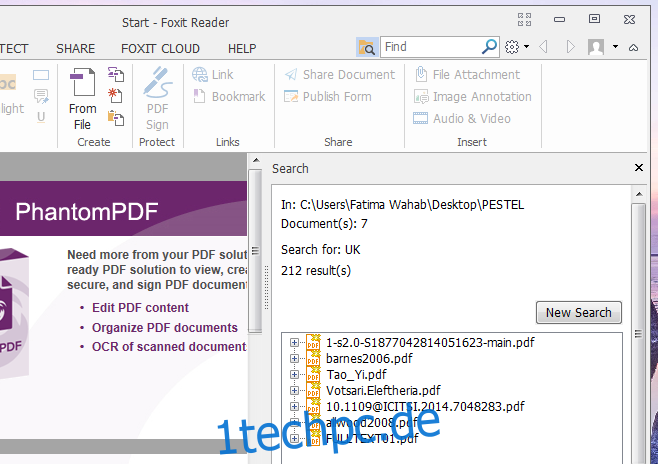
Task: Click the Bookmark tool
Action: click(229, 96)
